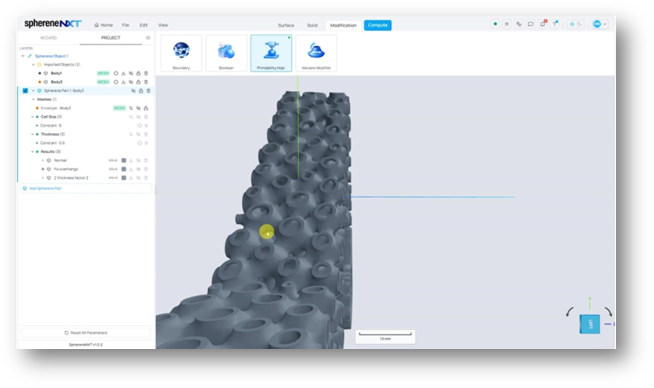Viewport: 654px width, 388px height.
Task: Select the Boundary modifier tool
Action: tap(181, 53)
